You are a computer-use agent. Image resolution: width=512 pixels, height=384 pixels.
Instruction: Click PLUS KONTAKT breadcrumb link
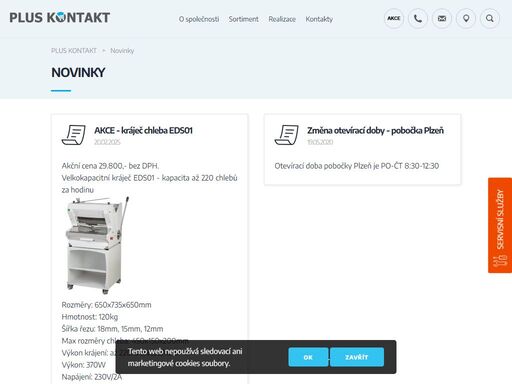74,51
